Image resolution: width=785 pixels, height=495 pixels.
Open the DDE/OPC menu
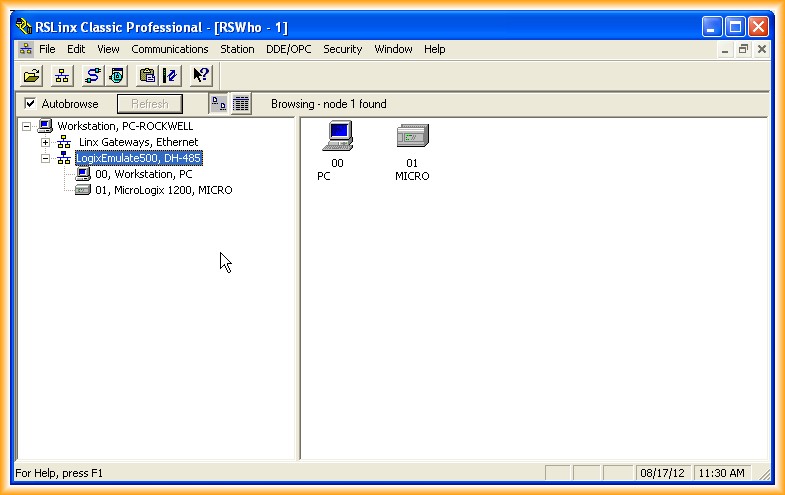(x=288, y=49)
